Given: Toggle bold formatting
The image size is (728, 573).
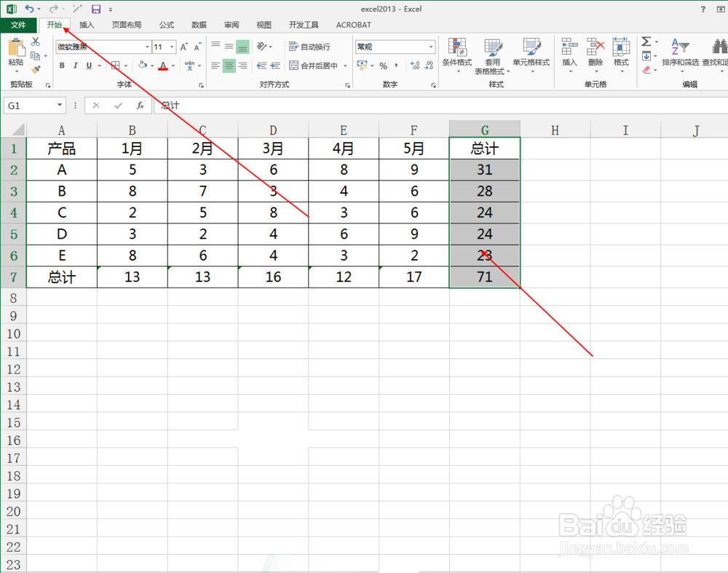Looking at the screenshot, I should [x=62, y=65].
